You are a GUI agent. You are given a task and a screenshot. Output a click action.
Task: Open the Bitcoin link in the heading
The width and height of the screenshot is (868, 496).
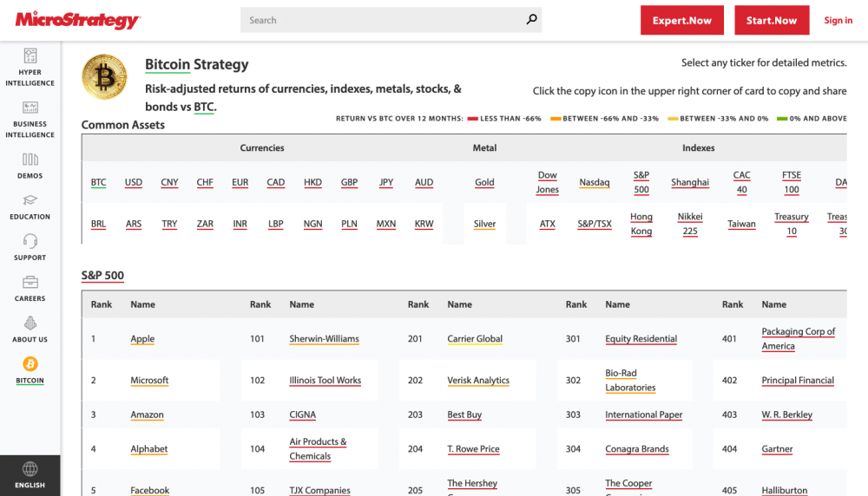coord(168,65)
